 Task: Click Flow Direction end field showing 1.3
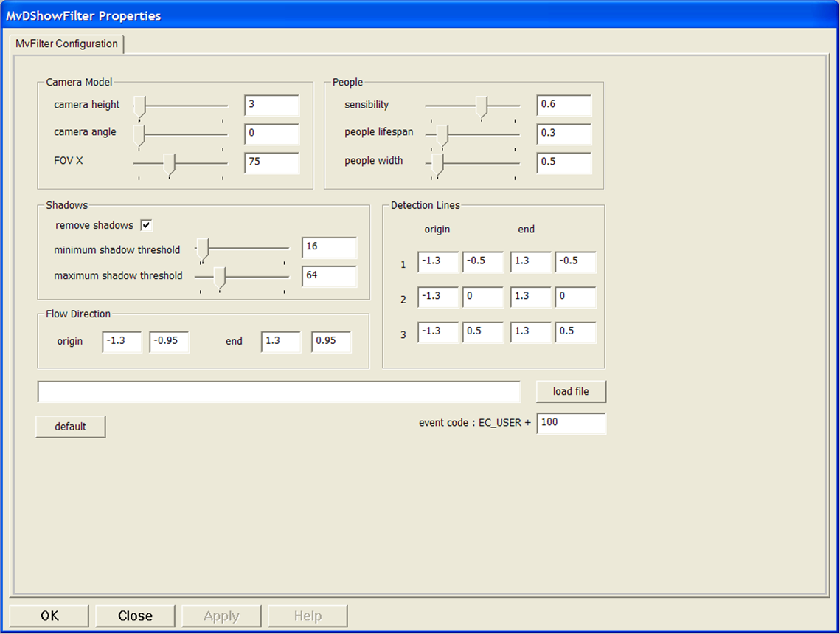coord(281,342)
